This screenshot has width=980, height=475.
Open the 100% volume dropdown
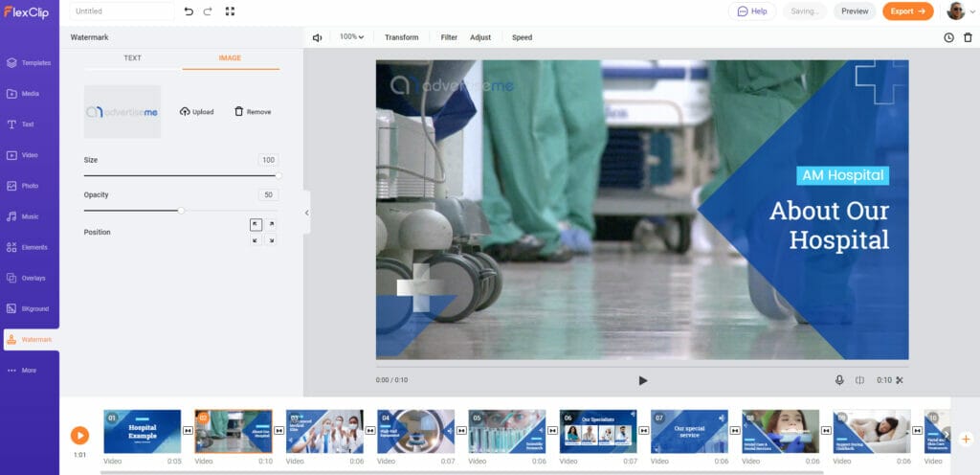[x=351, y=37]
